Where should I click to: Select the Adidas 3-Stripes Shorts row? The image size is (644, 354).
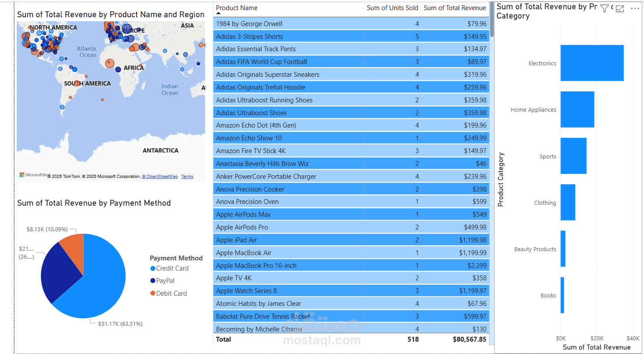(x=351, y=37)
